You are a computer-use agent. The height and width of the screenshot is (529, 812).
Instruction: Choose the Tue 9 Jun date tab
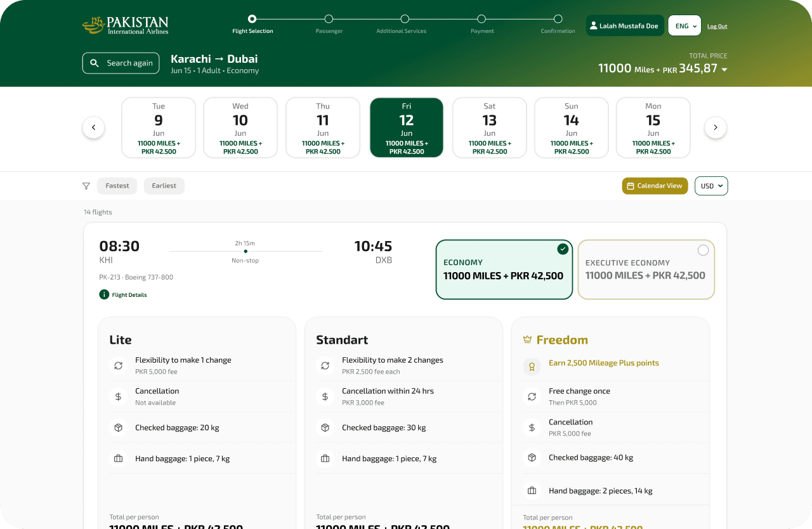pyautogui.click(x=159, y=127)
